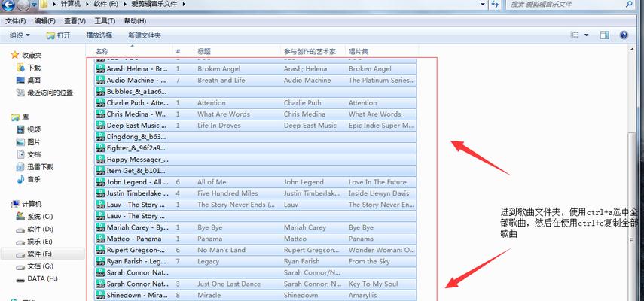Open drive 系统 (C:)

coord(35,217)
